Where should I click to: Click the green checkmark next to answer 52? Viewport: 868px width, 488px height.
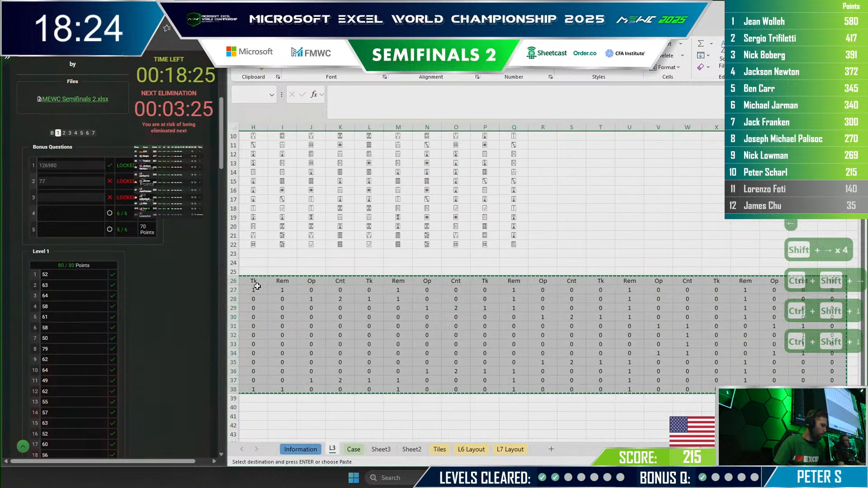(113, 274)
